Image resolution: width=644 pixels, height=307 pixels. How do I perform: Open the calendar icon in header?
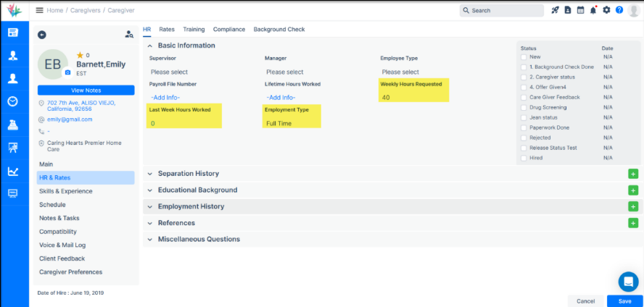pyautogui.click(x=580, y=10)
